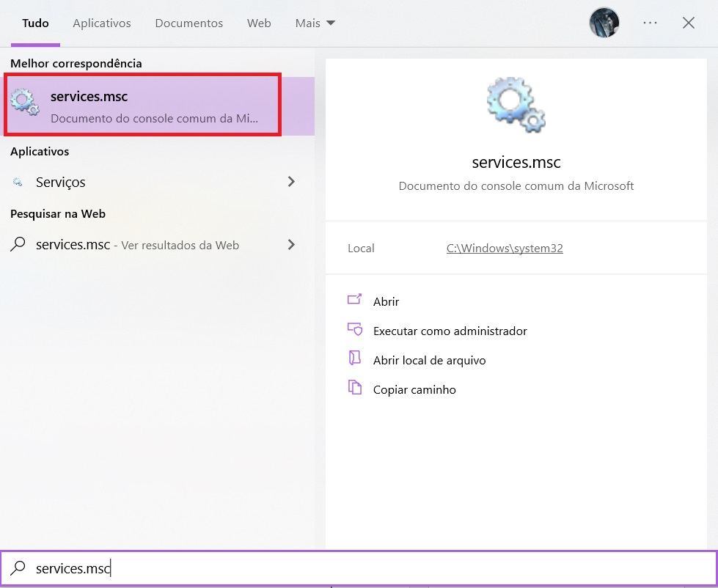Select Copiar caminho action
Image resolution: width=718 pixels, height=588 pixels.
point(414,390)
